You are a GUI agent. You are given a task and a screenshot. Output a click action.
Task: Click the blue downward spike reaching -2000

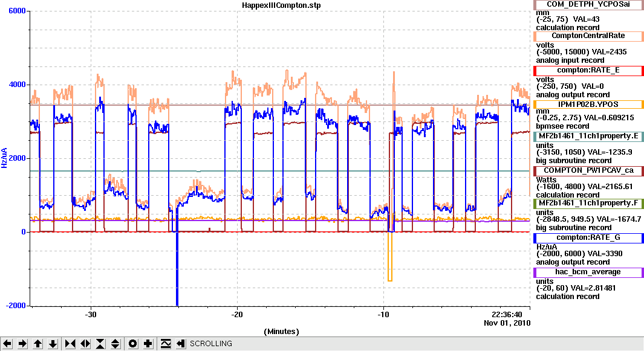click(177, 269)
